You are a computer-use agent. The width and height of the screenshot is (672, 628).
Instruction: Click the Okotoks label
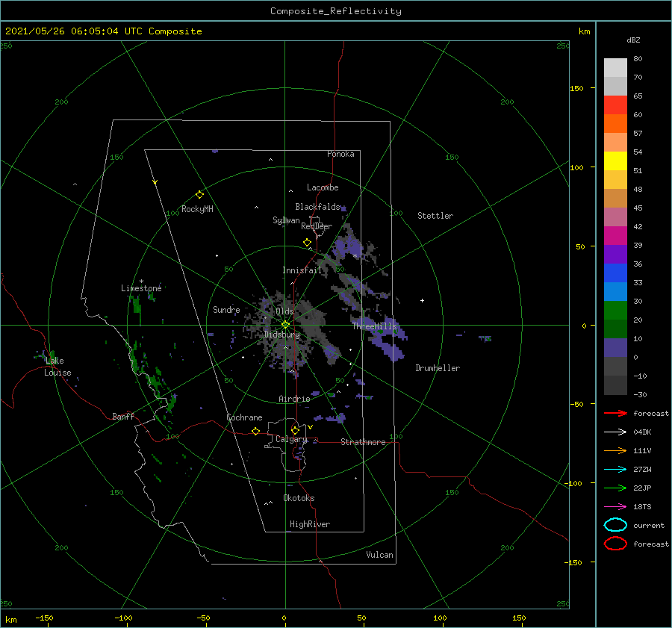click(299, 498)
